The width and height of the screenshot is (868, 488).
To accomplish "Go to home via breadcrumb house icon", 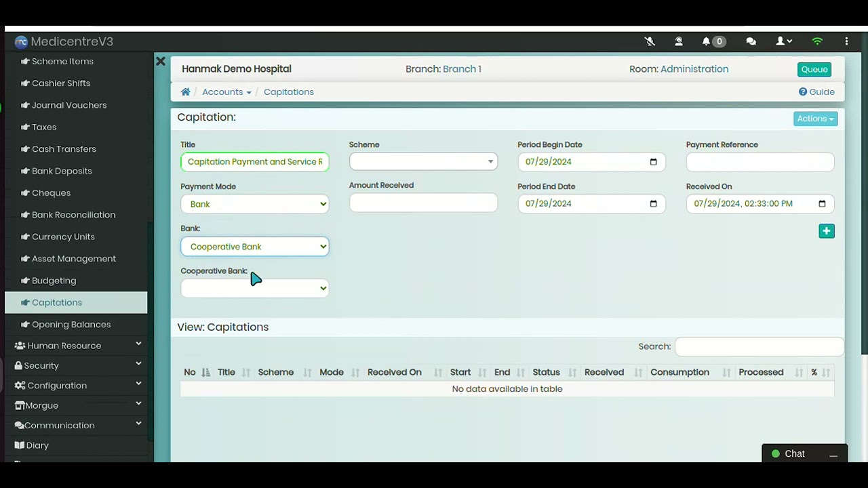I will coord(185,91).
